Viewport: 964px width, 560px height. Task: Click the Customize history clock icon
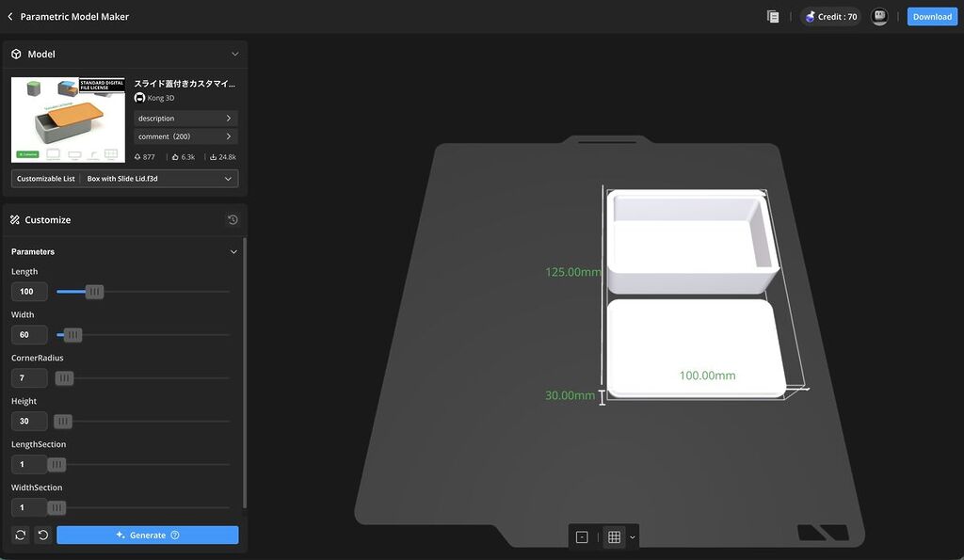(233, 220)
